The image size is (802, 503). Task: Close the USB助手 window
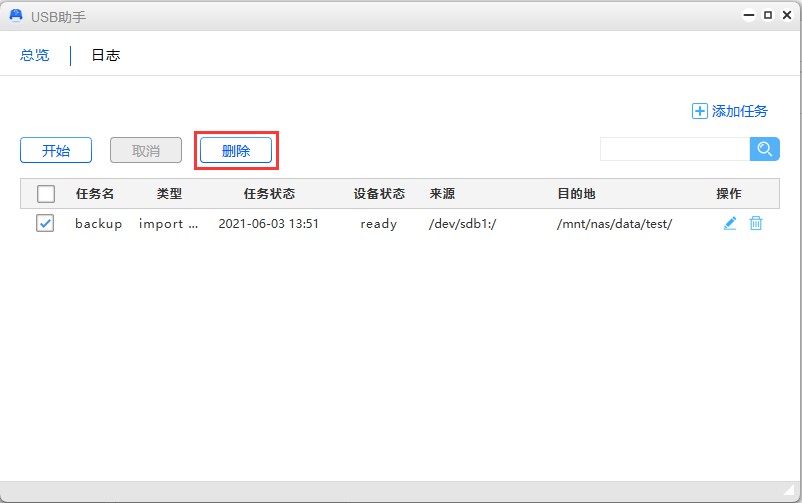(x=786, y=16)
